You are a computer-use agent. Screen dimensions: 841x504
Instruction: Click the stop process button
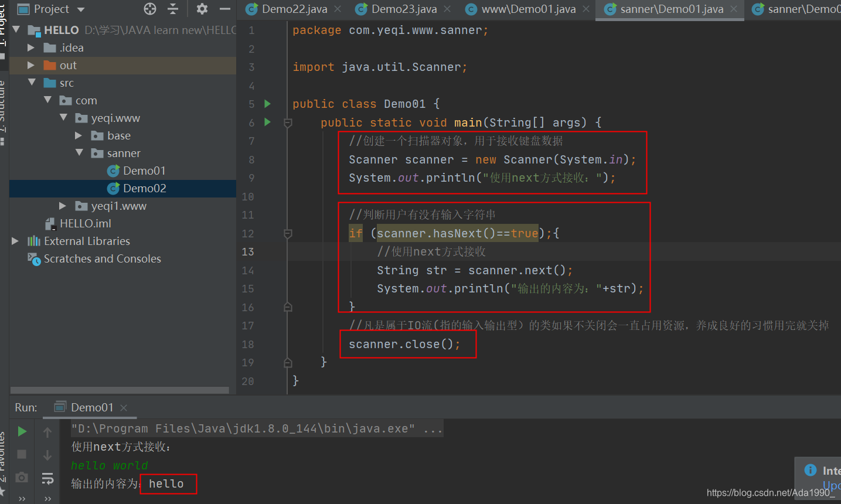click(22, 454)
